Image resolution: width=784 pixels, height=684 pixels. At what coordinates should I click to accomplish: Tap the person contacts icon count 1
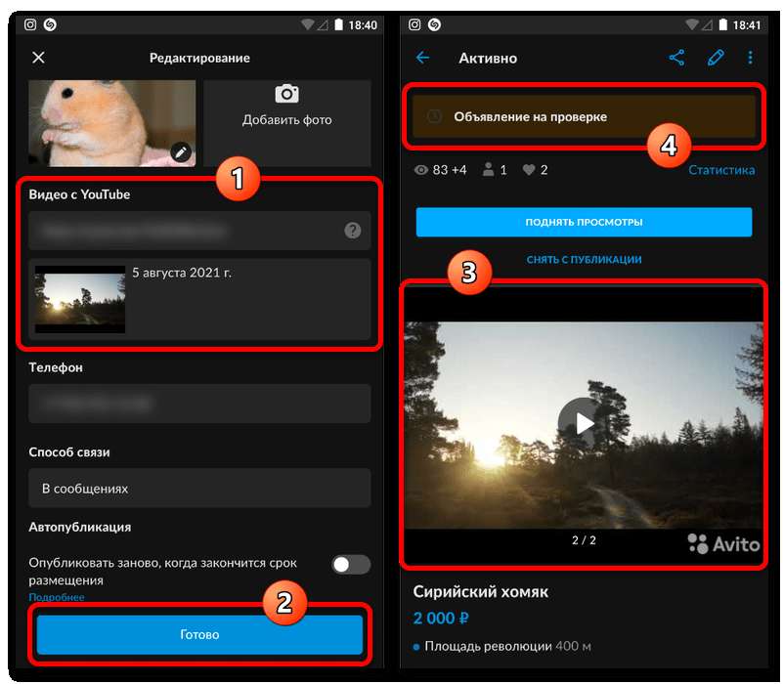[x=488, y=170]
